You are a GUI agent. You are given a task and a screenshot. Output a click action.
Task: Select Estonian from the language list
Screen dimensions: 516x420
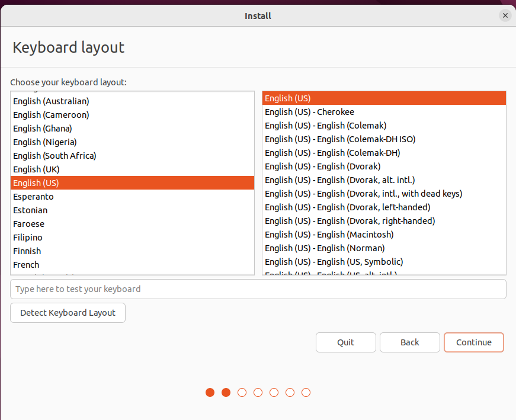[x=30, y=210]
